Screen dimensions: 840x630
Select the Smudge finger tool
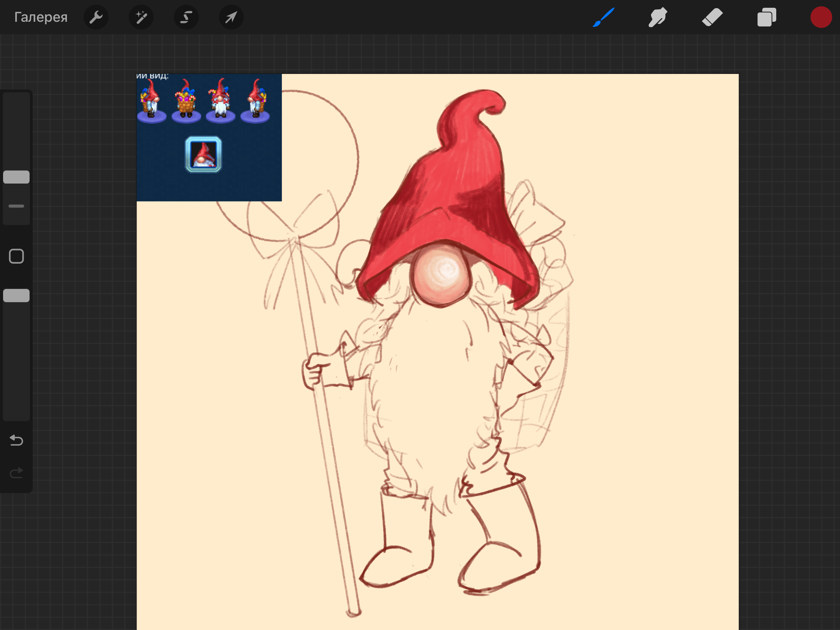pyautogui.click(x=658, y=17)
